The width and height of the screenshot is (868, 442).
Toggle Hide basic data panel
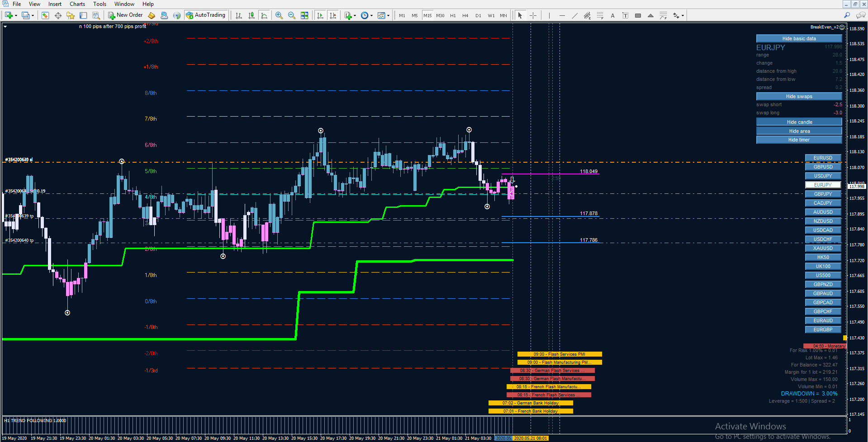(x=799, y=38)
